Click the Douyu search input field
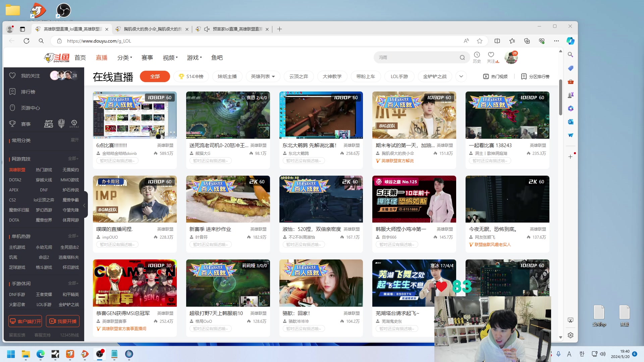644x362 pixels. tap(418, 58)
